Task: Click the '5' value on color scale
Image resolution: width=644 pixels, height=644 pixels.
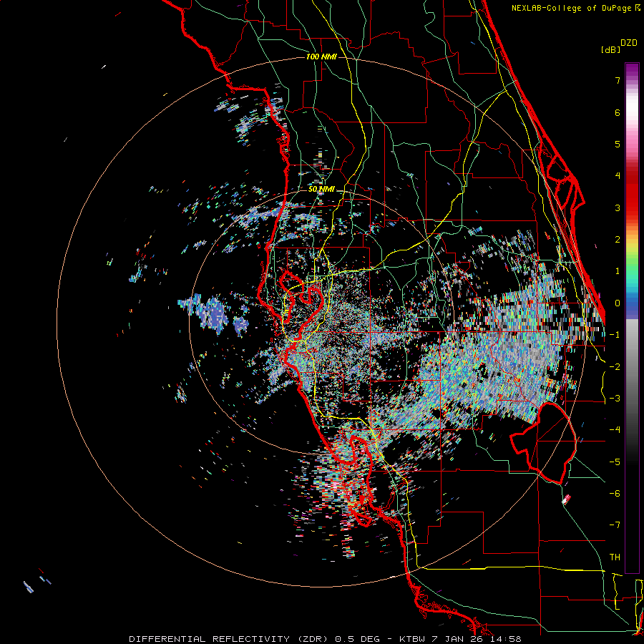Action: [618, 144]
